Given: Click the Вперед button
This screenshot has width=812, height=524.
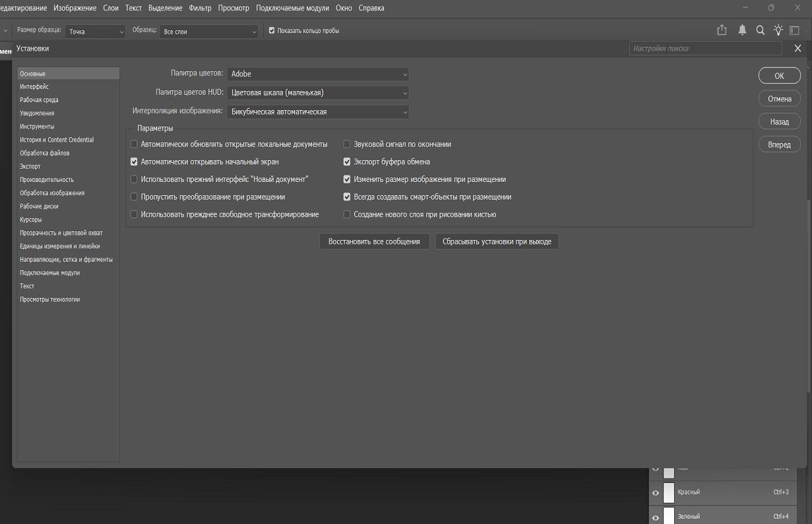Looking at the screenshot, I should coord(779,145).
